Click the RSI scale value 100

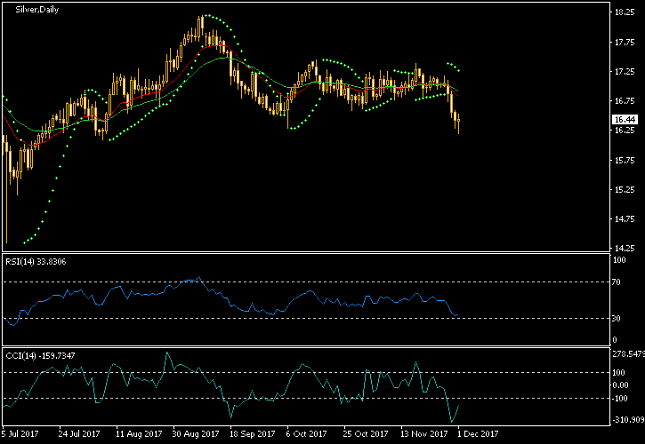(x=619, y=260)
